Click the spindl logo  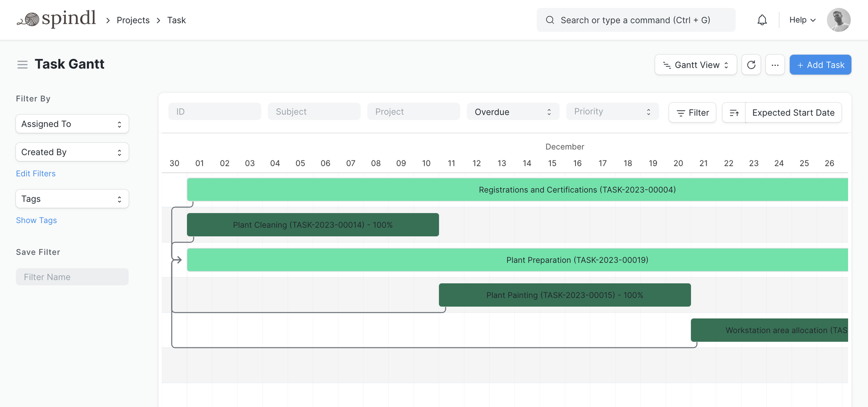click(57, 19)
